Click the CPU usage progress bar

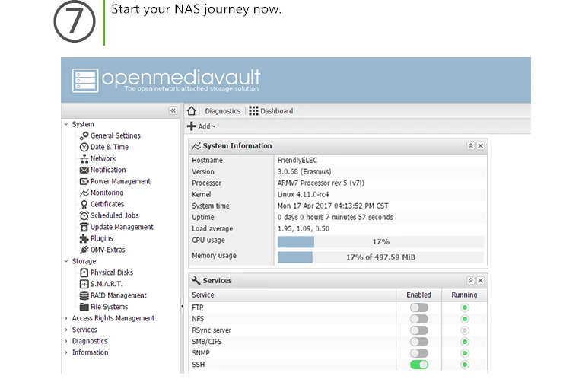tap(380, 242)
